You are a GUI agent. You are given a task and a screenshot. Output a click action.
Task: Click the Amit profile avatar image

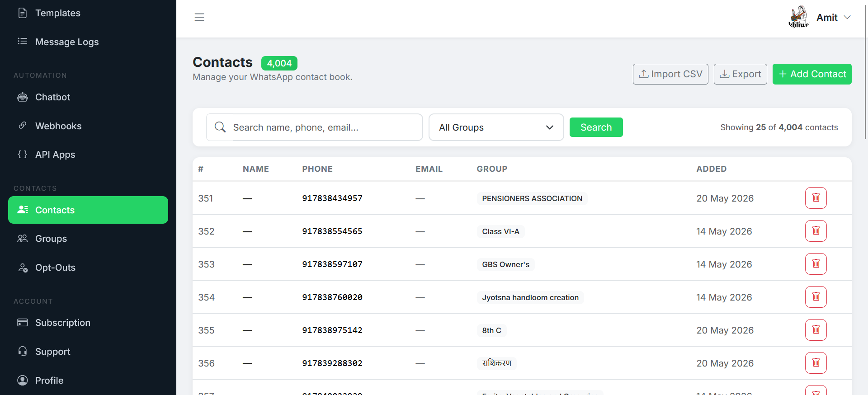(x=799, y=17)
